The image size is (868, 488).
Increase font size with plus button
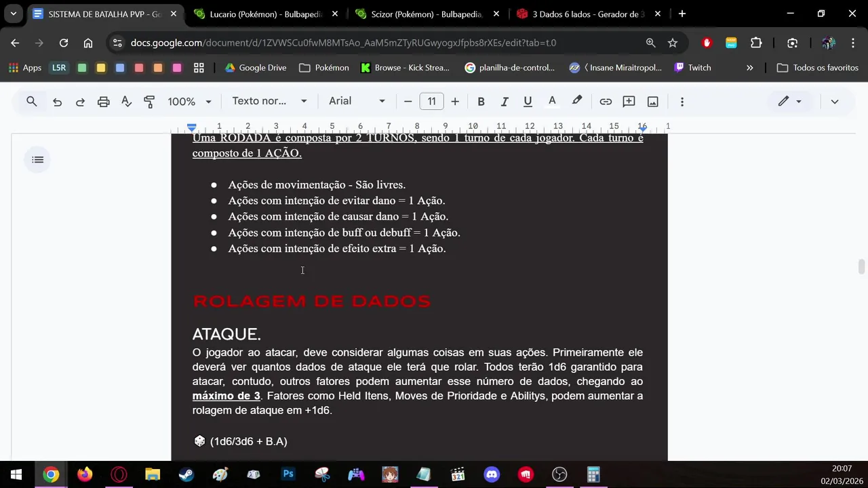pos(454,102)
